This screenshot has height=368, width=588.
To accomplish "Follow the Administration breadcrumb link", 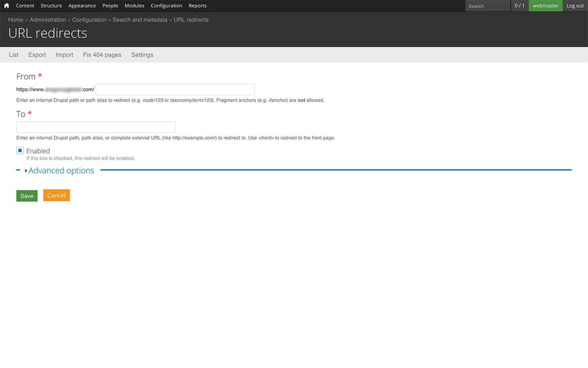I will click(x=48, y=20).
